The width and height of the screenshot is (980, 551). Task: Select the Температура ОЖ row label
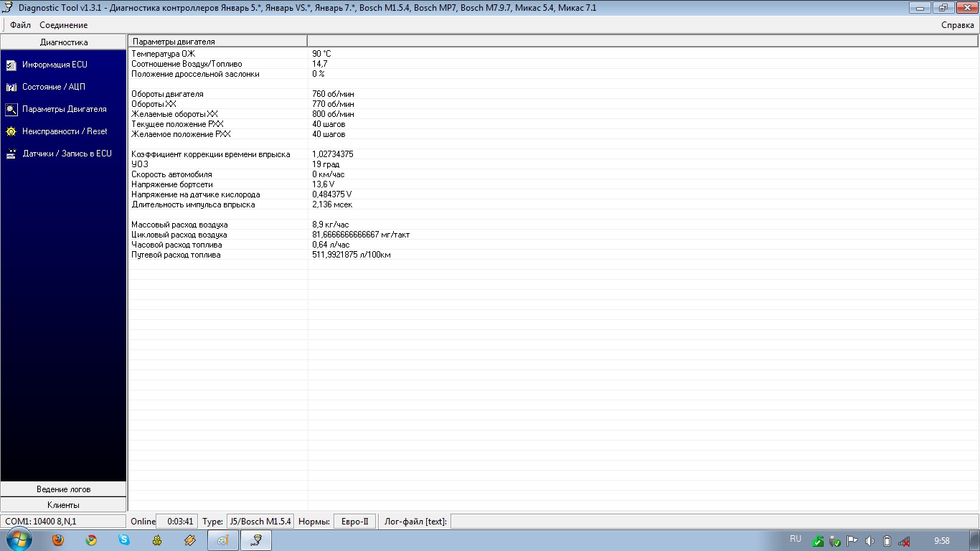coord(163,54)
